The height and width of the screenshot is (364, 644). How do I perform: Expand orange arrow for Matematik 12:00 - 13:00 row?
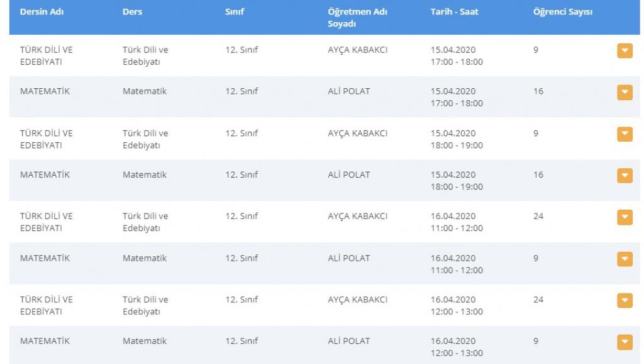pyautogui.click(x=625, y=342)
